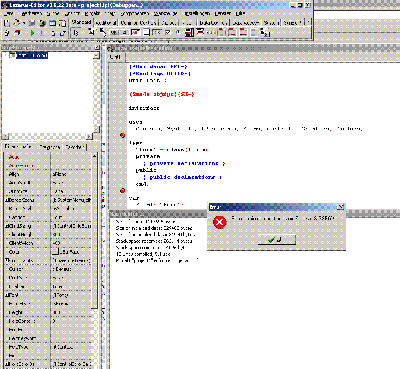
Task: Pick the TMainMenu component icon
Action: click(x=91, y=32)
